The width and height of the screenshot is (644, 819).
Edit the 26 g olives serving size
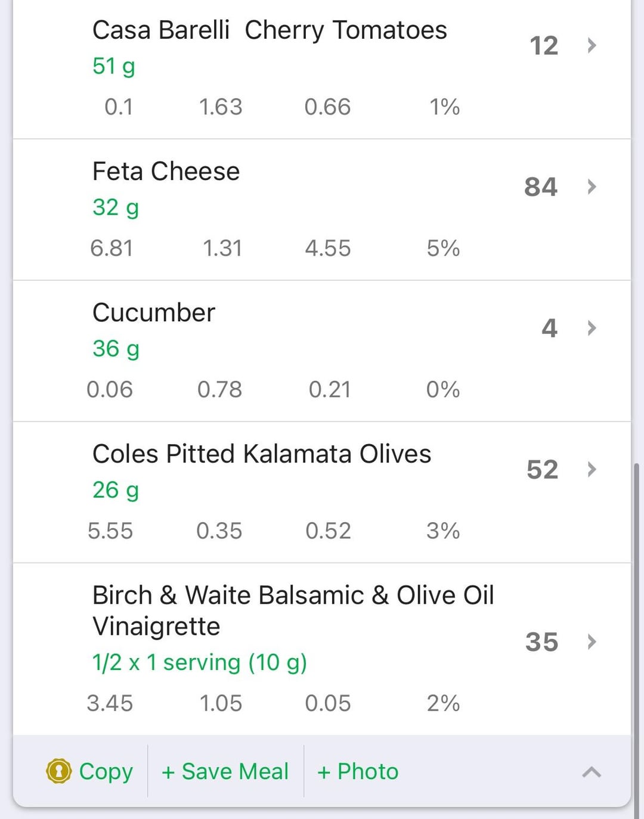pyautogui.click(x=115, y=490)
